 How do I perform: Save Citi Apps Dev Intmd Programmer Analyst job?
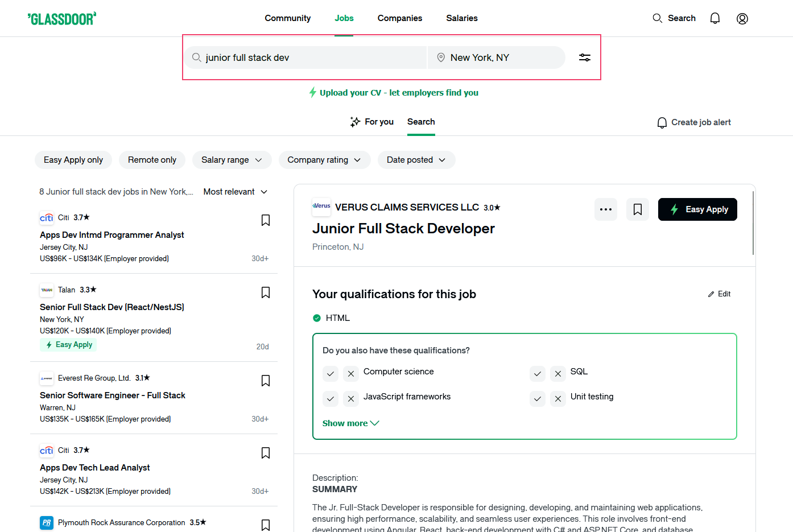266,220
